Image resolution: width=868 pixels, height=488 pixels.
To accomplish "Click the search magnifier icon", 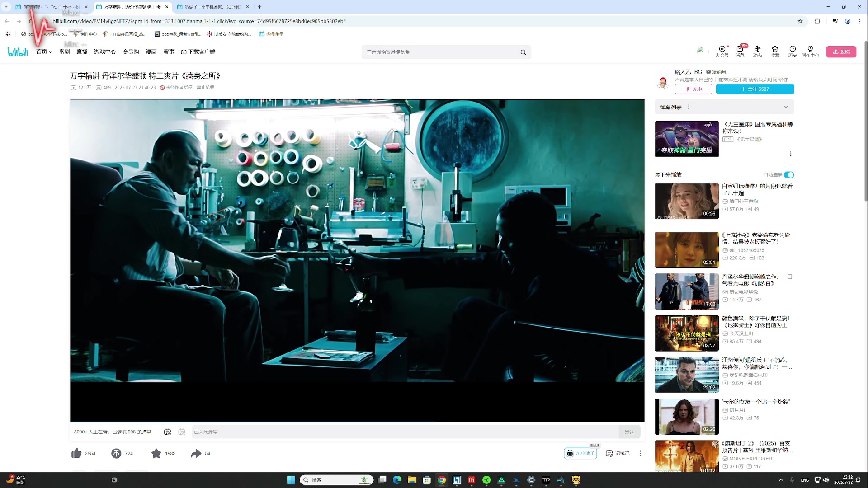I will point(523,52).
